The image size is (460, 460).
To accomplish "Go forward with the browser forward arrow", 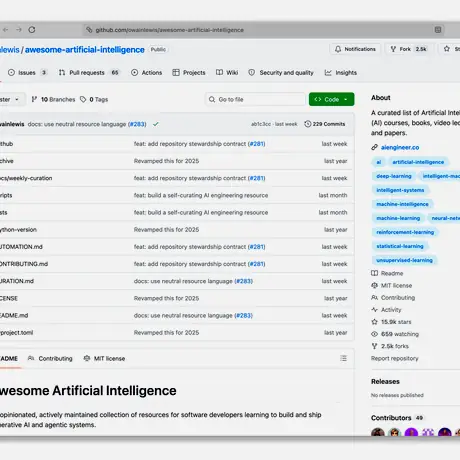I will pyautogui.click(x=19, y=30).
